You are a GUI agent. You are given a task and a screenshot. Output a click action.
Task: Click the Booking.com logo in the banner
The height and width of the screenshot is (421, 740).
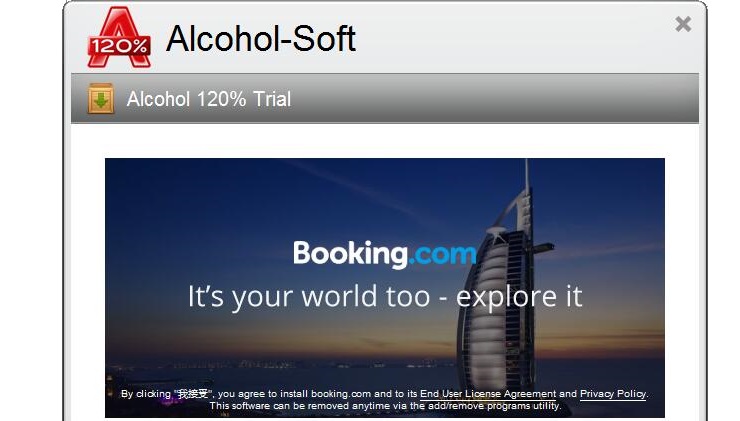[385, 254]
